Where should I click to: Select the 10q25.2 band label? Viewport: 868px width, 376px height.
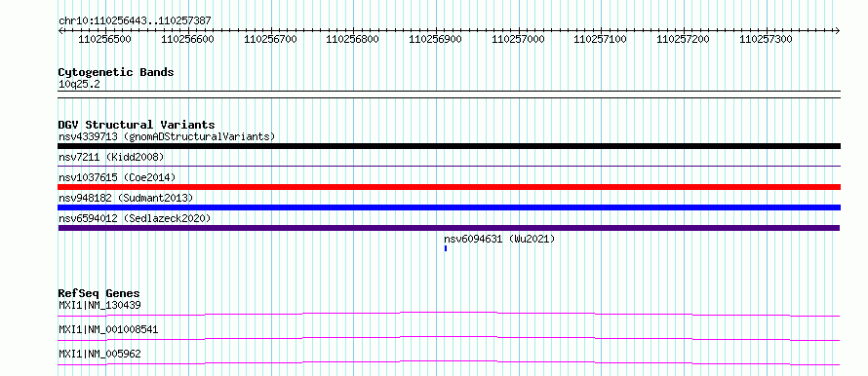pos(79,85)
